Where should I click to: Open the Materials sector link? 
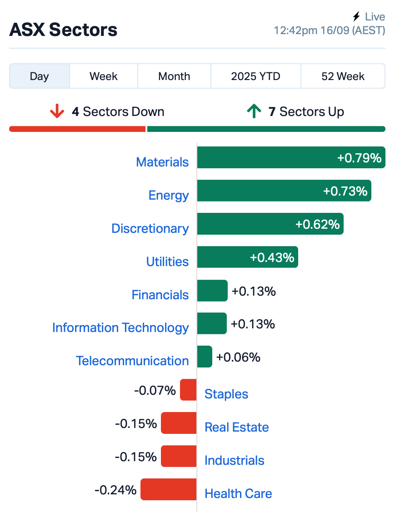tap(162, 162)
